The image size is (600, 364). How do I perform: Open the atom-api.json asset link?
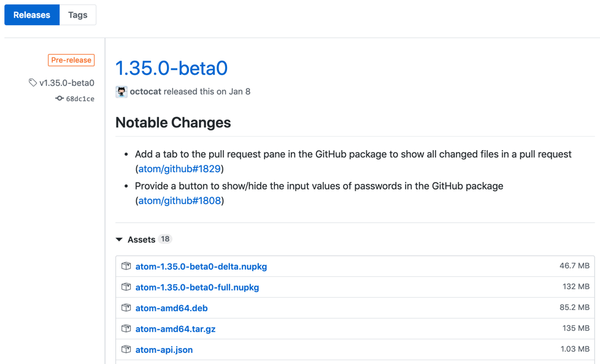(164, 350)
